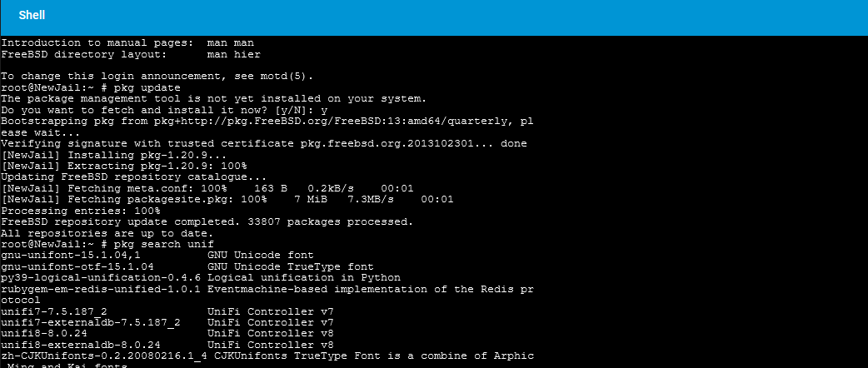Click the unifi8-externaldb-8.0.24 package name

point(80,344)
